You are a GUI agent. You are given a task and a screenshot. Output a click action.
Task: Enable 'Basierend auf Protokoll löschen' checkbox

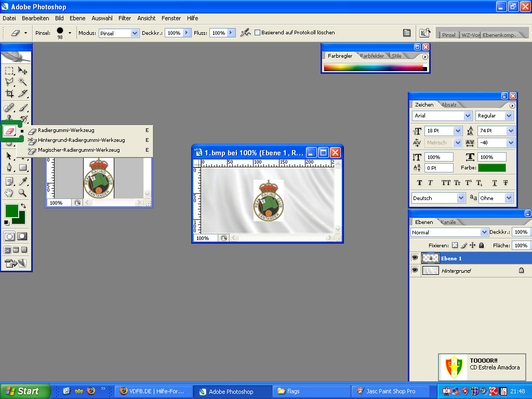tap(257, 33)
